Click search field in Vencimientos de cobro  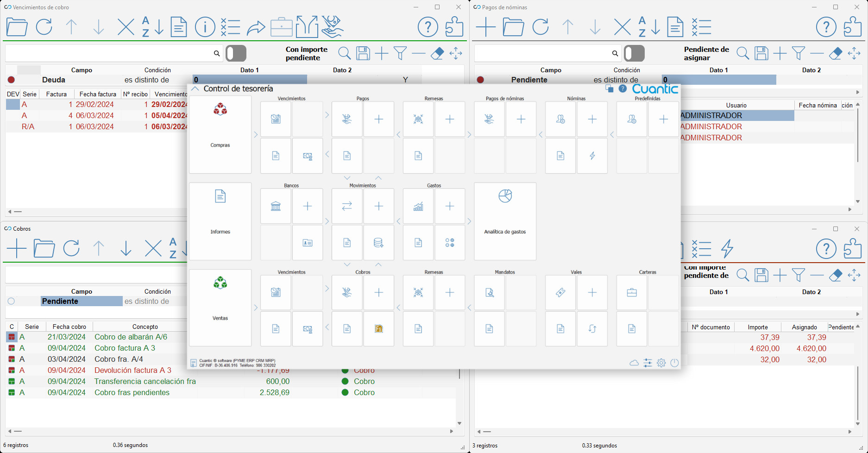tap(114, 53)
